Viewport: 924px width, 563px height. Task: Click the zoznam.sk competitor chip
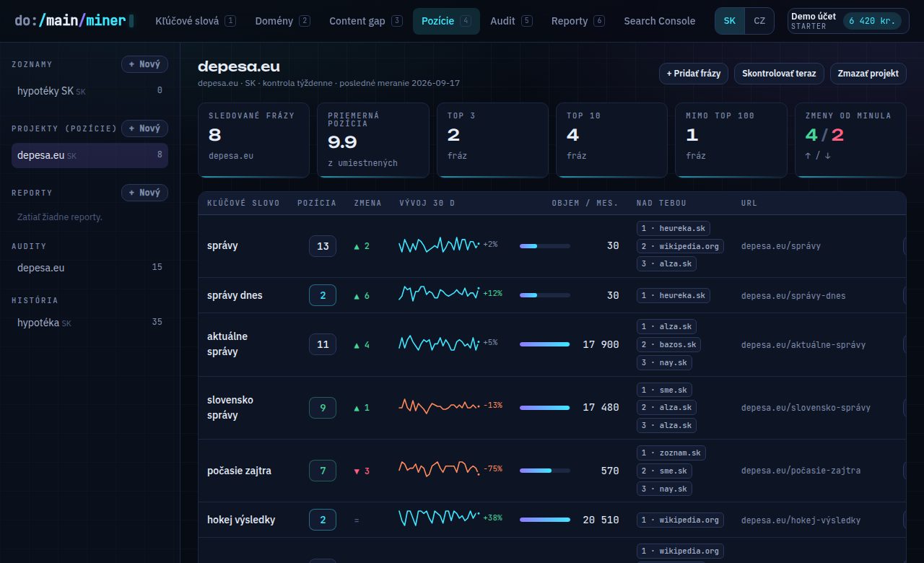coord(671,453)
